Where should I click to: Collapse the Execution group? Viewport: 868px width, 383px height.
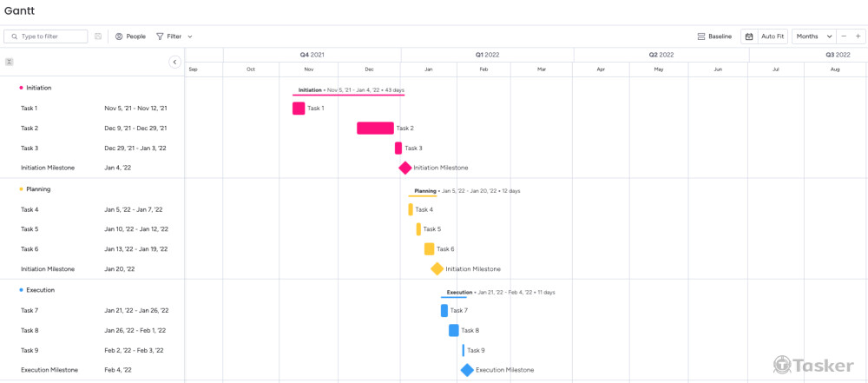(21, 290)
